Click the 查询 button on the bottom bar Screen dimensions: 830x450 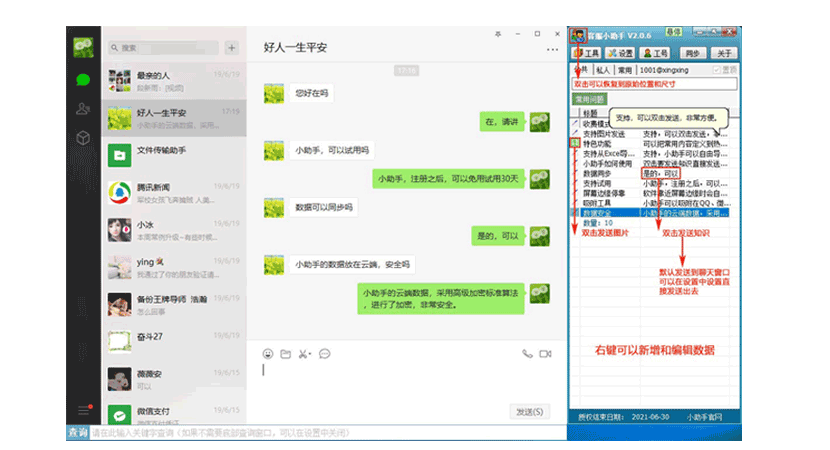coord(78,433)
